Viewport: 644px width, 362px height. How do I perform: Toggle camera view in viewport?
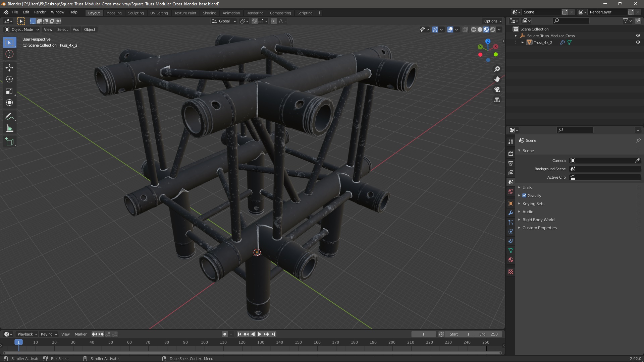(x=497, y=89)
